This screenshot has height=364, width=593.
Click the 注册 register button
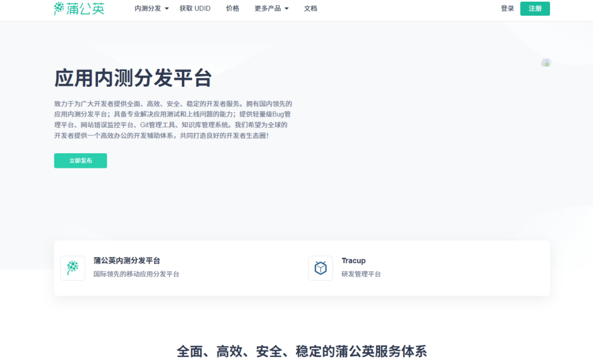[535, 9]
